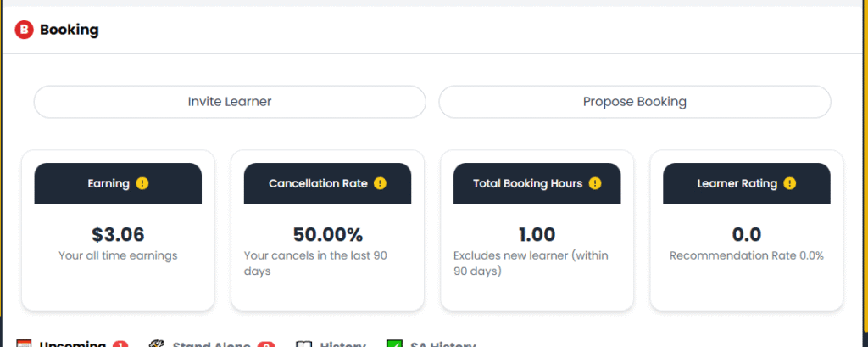Switch to the SA History tab
Screen dimensions: 868x347
click(442, 344)
